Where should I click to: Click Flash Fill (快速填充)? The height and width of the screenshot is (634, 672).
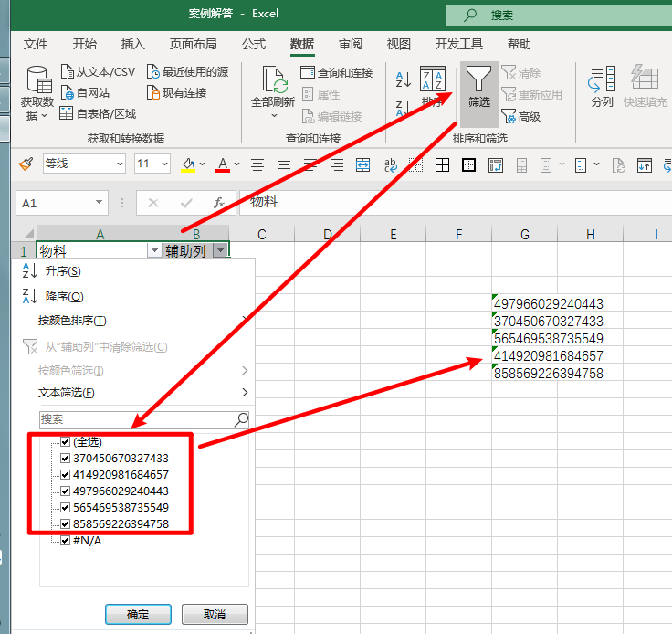coord(645,86)
